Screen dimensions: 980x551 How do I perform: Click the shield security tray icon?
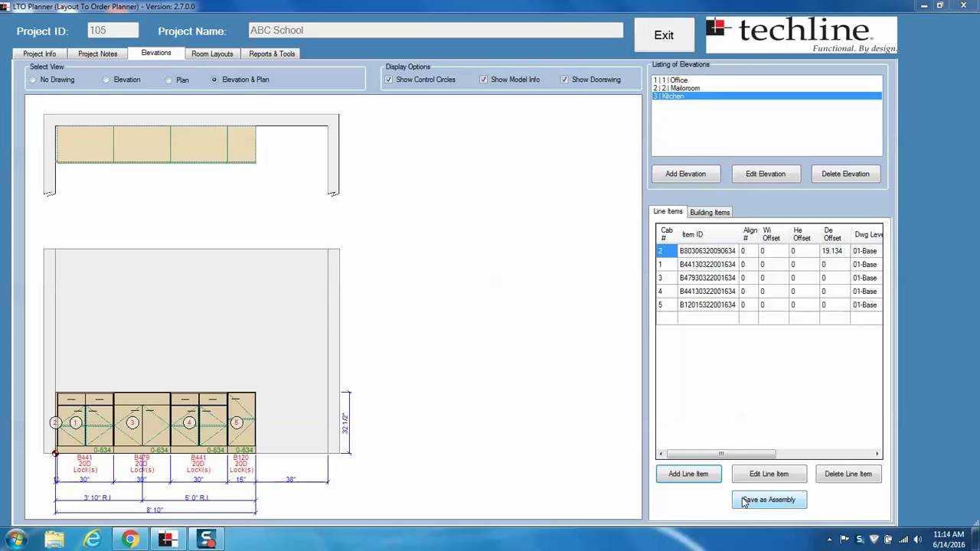point(874,540)
